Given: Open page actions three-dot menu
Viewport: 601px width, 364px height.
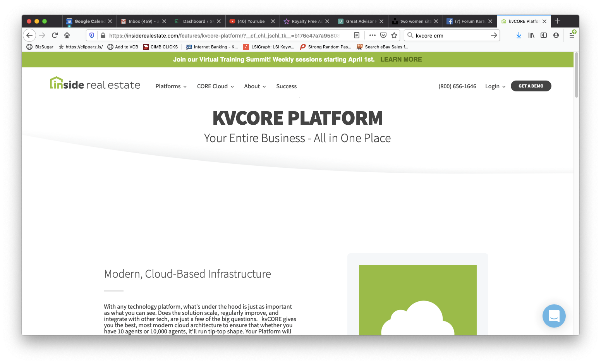Looking at the screenshot, I should coord(373,35).
